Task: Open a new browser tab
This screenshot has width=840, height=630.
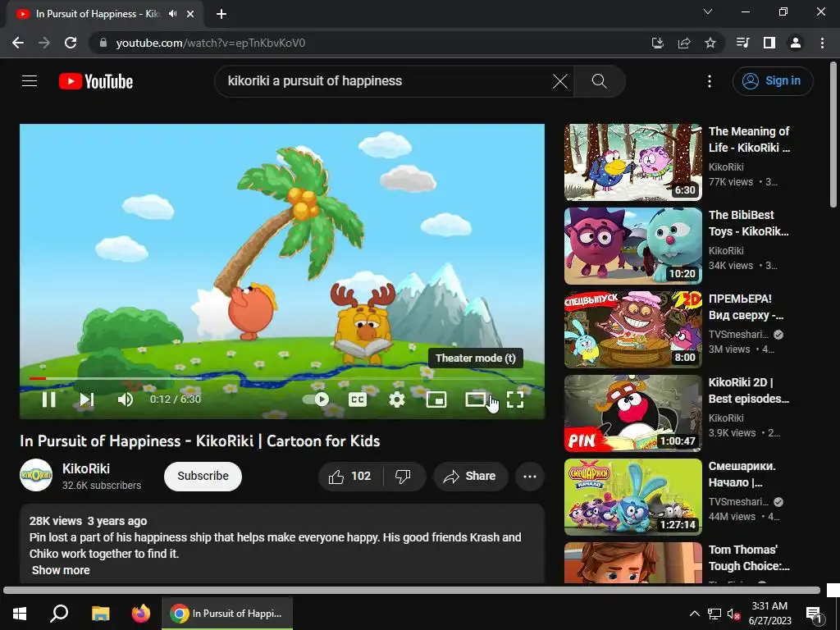Action: tap(221, 15)
